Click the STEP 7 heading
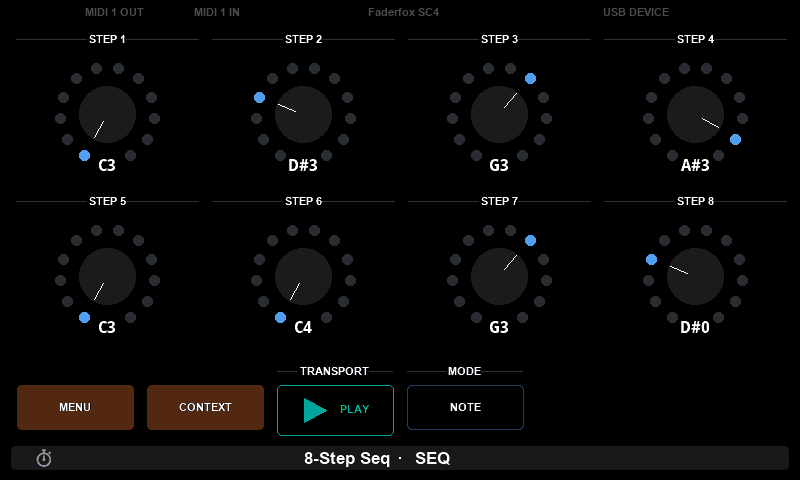Viewport: 800px width, 480px height. point(499,201)
